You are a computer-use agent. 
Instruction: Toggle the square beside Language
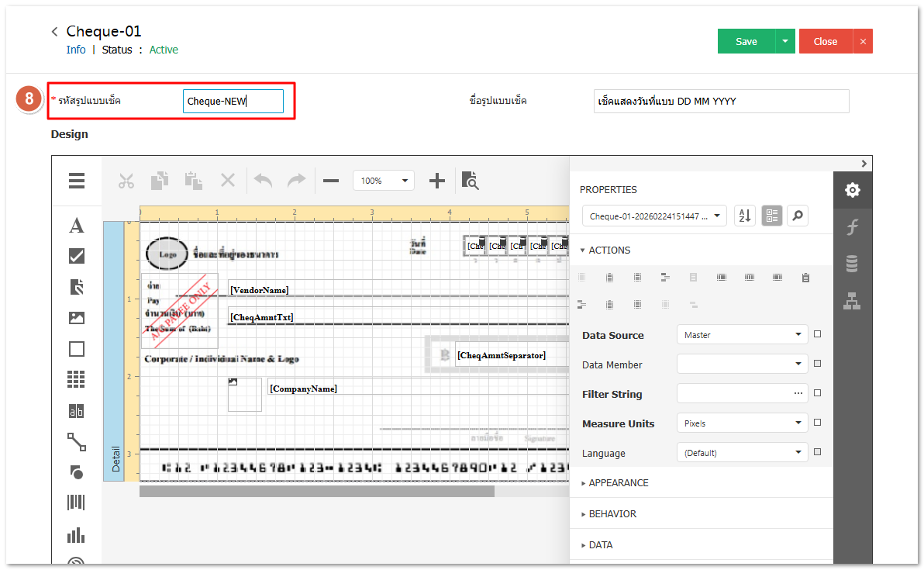(817, 452)
